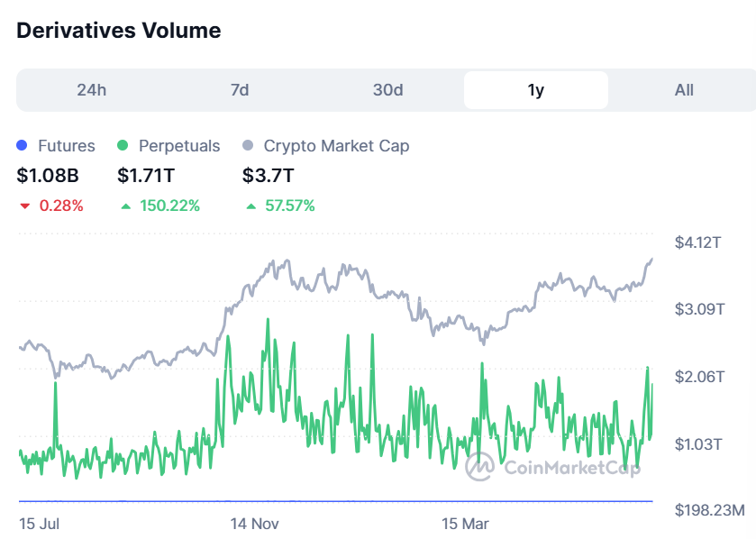756x539 pixels.
Task: Click the Derivatives Volume heading
Action: click(118, 30)
